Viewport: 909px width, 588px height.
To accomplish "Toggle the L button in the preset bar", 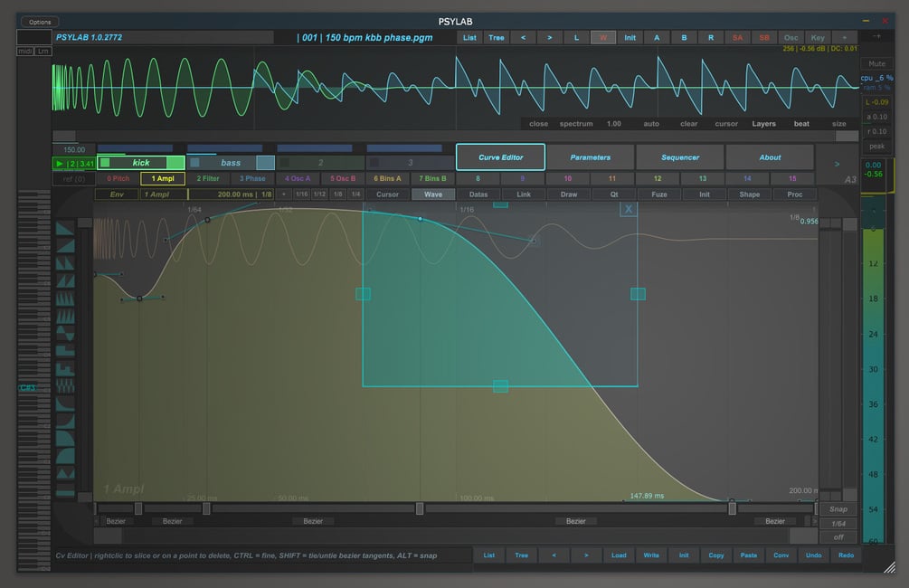I will [x=576, y=38].
